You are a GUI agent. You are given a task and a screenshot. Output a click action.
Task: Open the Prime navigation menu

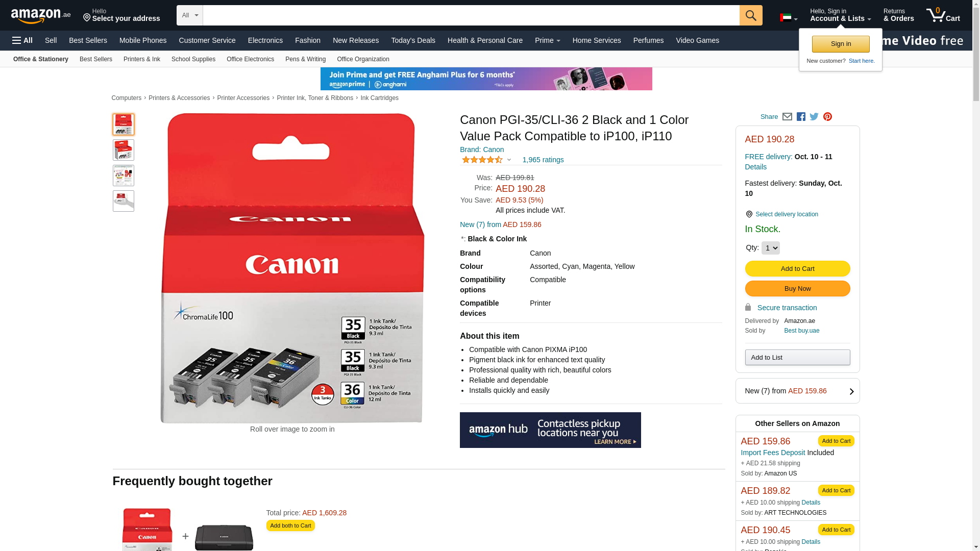(547, 40)
